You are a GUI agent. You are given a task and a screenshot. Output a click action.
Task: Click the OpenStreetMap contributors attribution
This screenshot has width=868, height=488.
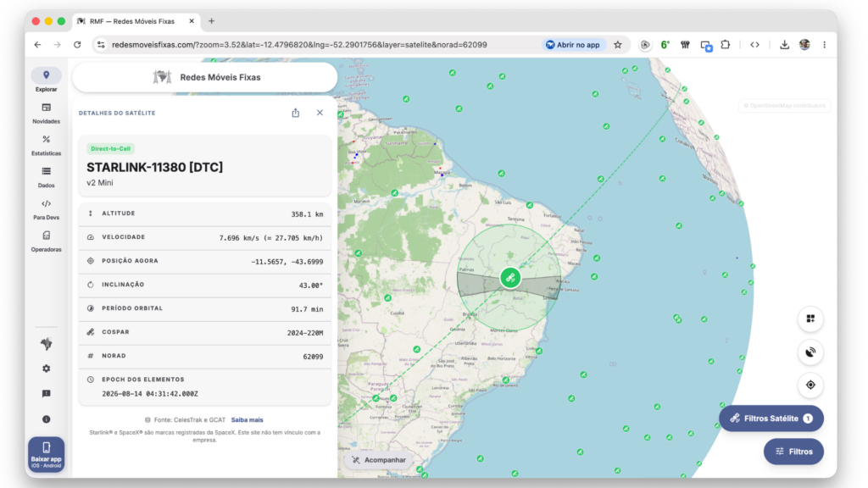pos(784,106)
